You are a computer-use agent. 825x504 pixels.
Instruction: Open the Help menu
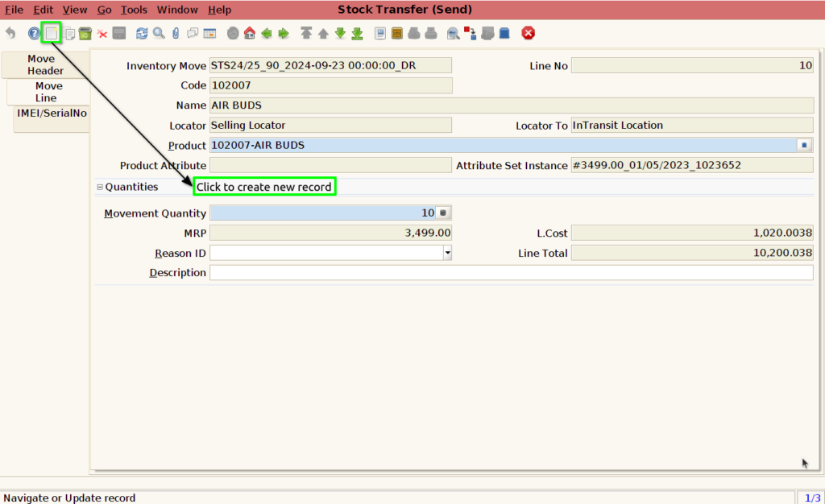click(x=219, y=10)
